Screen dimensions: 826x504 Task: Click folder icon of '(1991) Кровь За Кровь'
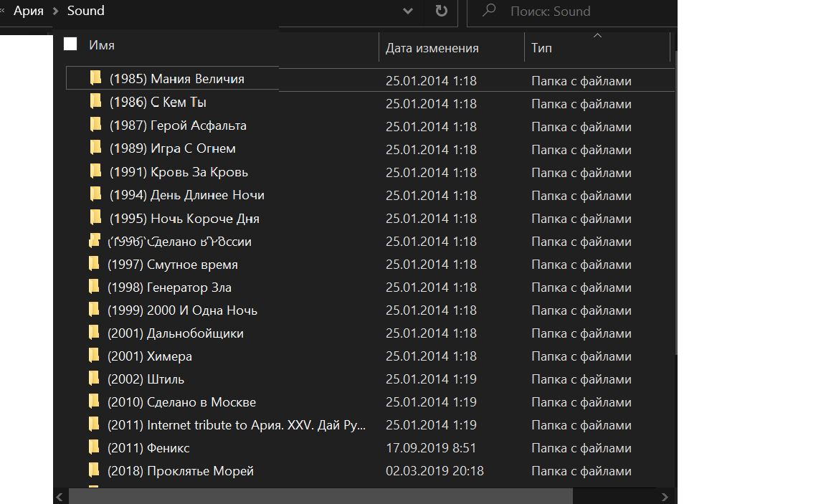[x=95, y=171]
